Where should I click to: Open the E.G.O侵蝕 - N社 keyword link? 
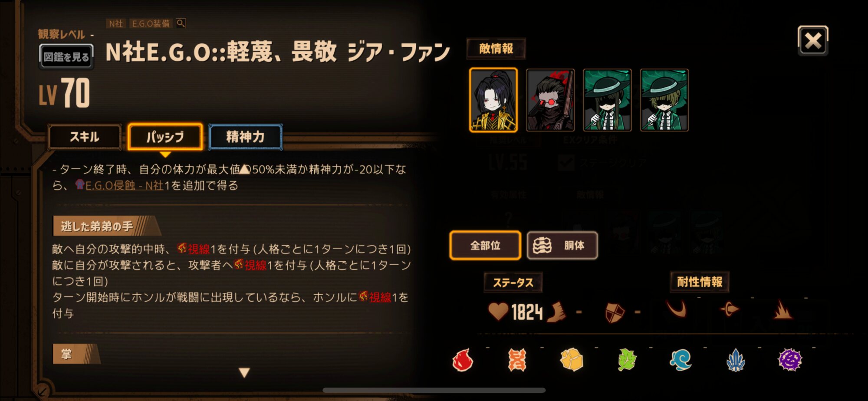point(124,186)
